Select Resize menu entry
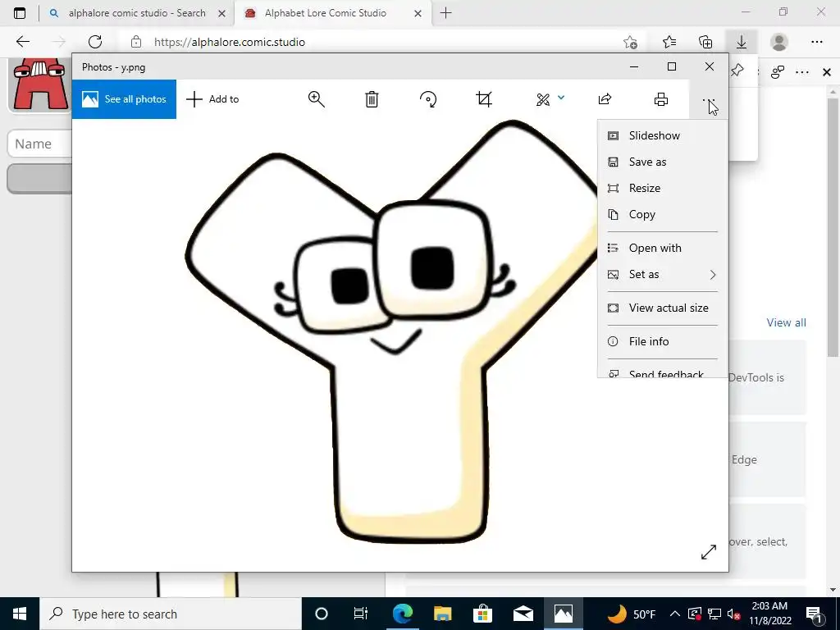The height and width of the screenshot is (630, 840). (663, 188)
